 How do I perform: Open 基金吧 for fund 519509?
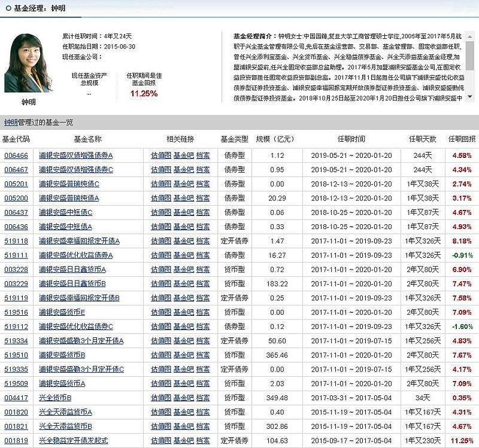tap(184, 383)
